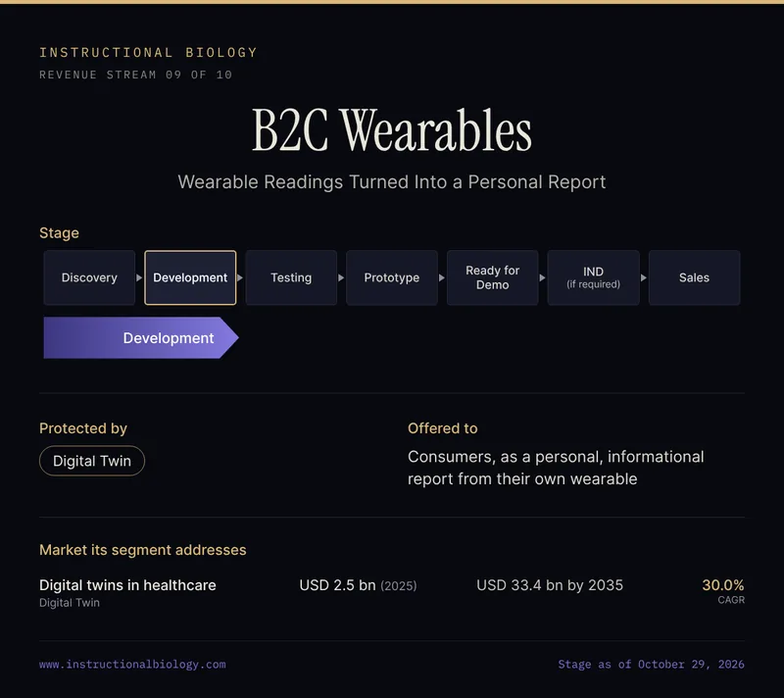This screenshot has height=698, width=784.
Task: Click the 30.0% figure
Action: pos(723,585)
